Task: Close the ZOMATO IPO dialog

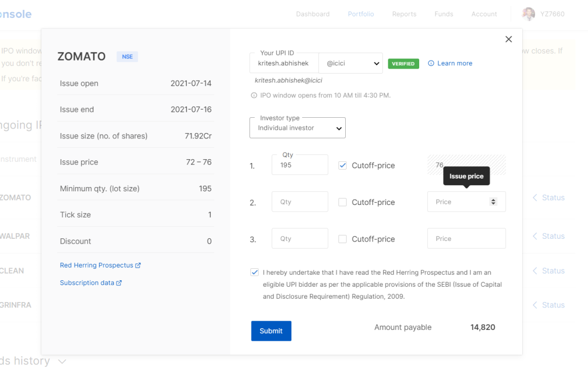Action: [509, 39]
